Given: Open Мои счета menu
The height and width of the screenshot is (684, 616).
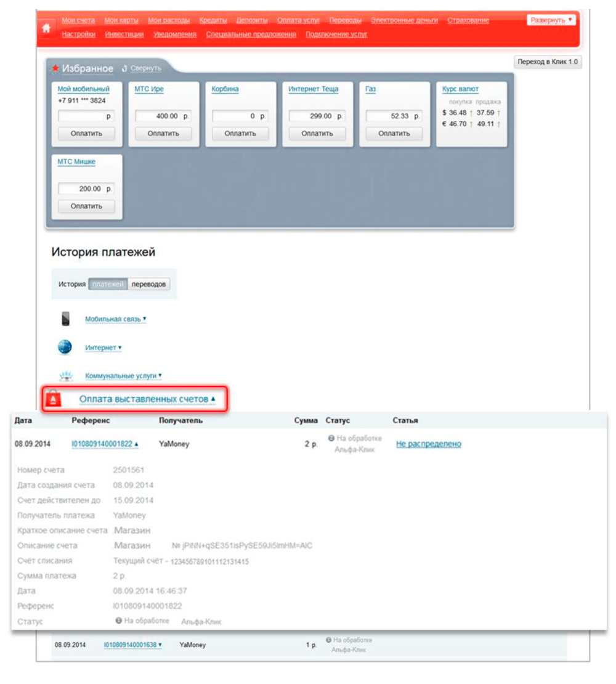Looking at the screenshot, I should (78, 20).
